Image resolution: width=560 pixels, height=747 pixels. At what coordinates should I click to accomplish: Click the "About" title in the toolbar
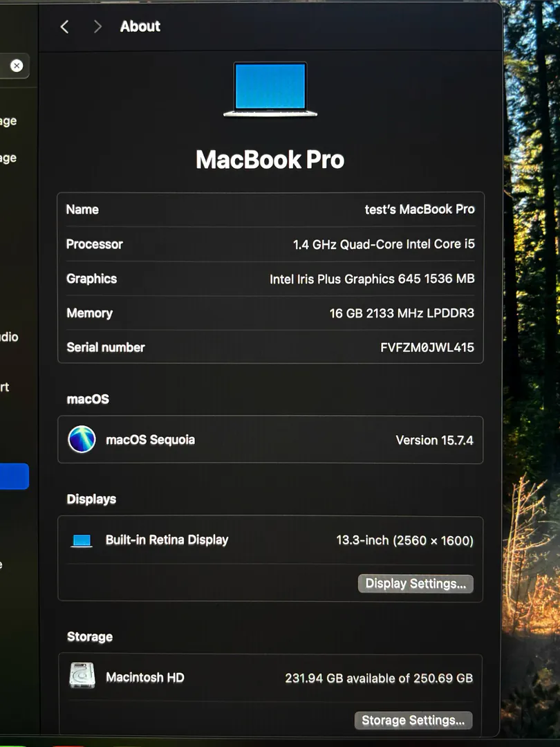point(140,26)
